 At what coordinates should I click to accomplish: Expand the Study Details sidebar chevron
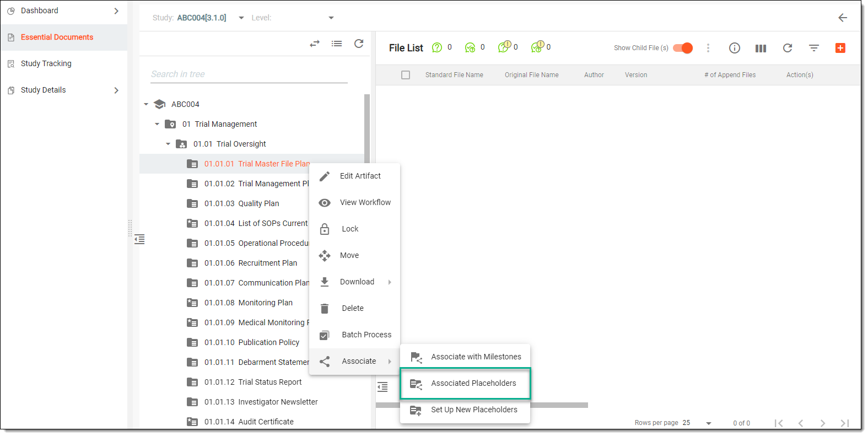click(x=116, y=90)
